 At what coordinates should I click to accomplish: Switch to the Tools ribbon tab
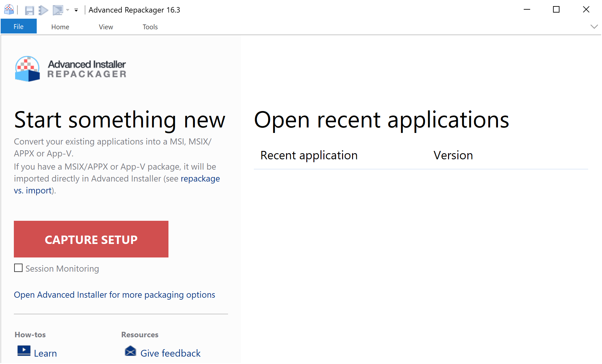click(x=150, y=27)
